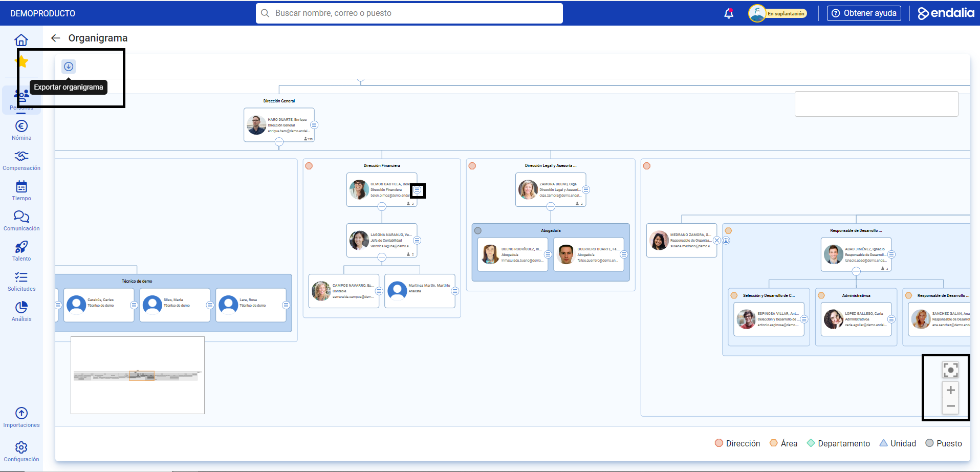The image size is (980, 472).
Task: Click Puesto legend item
Action: coord(944,443)
